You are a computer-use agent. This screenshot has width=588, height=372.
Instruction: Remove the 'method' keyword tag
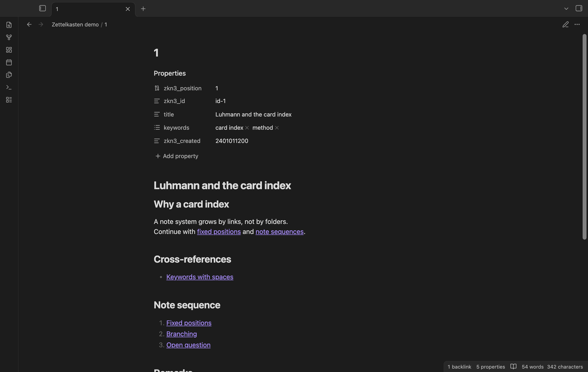(277, 128)
